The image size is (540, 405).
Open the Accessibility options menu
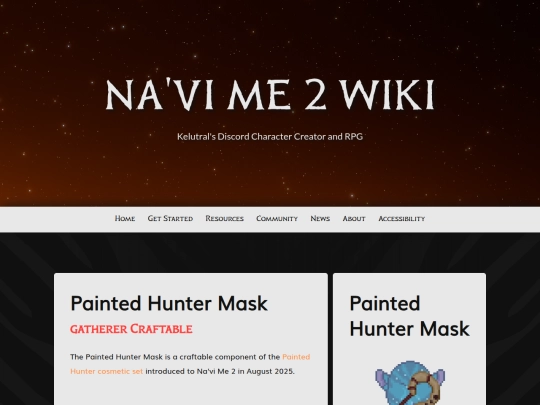click(x=402, y=218)
